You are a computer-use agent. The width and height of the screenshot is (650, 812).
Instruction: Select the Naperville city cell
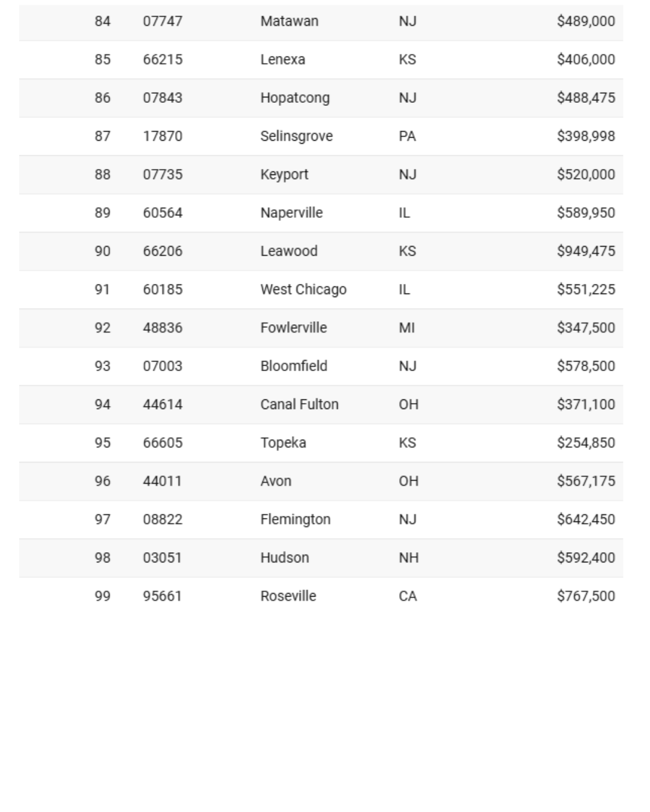pyautogui.click(x=291, y=213)
